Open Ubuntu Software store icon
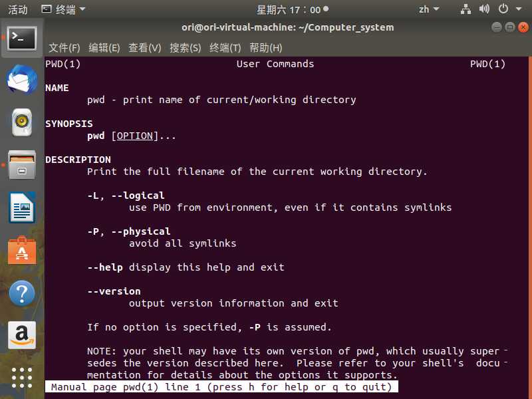 click(x=22, y=251)
